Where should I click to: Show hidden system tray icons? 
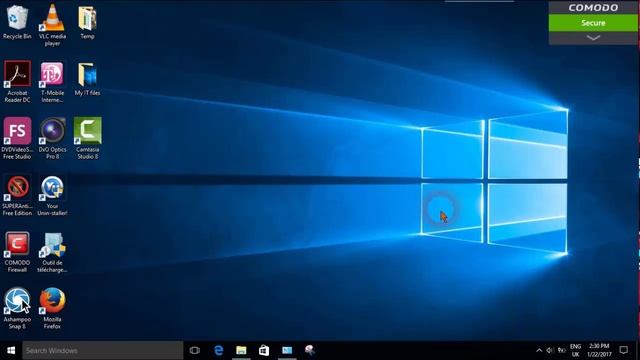(539, 350)
